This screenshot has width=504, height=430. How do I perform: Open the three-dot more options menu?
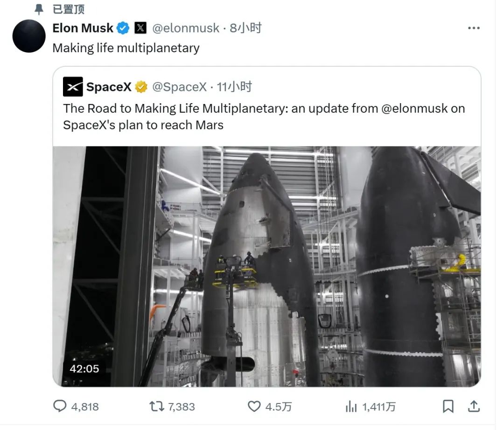tap(474, 28)
